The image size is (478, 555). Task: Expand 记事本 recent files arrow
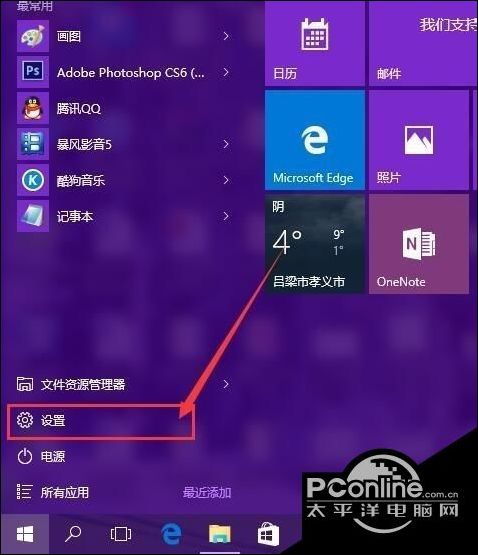226,216
